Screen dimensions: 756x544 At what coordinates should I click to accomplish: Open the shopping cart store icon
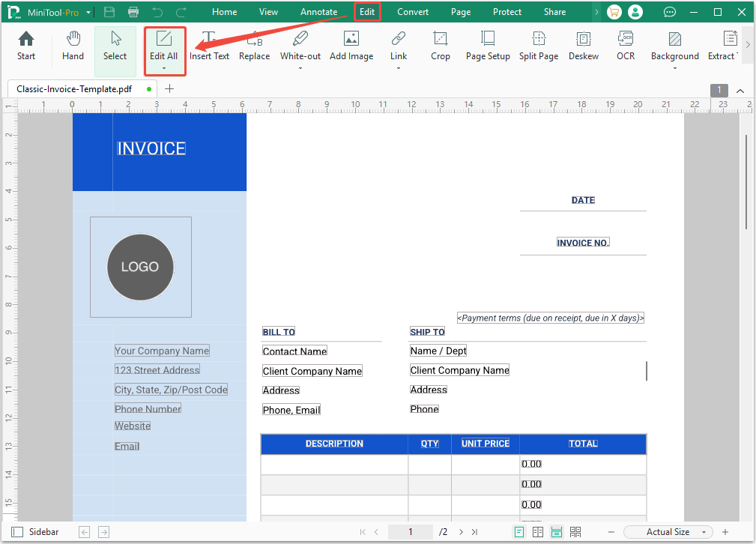(x=614, y=12)
